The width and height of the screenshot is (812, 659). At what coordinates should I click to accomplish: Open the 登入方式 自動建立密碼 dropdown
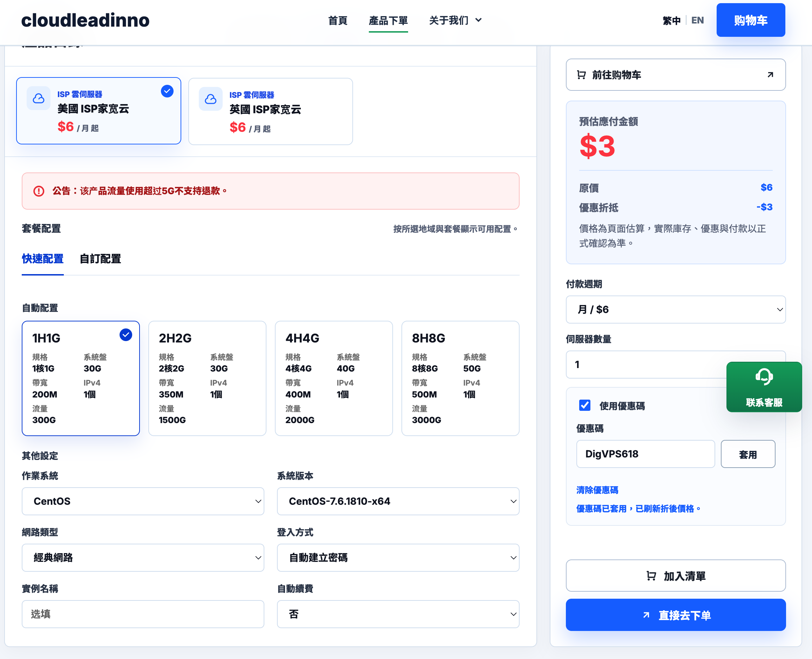398,558
